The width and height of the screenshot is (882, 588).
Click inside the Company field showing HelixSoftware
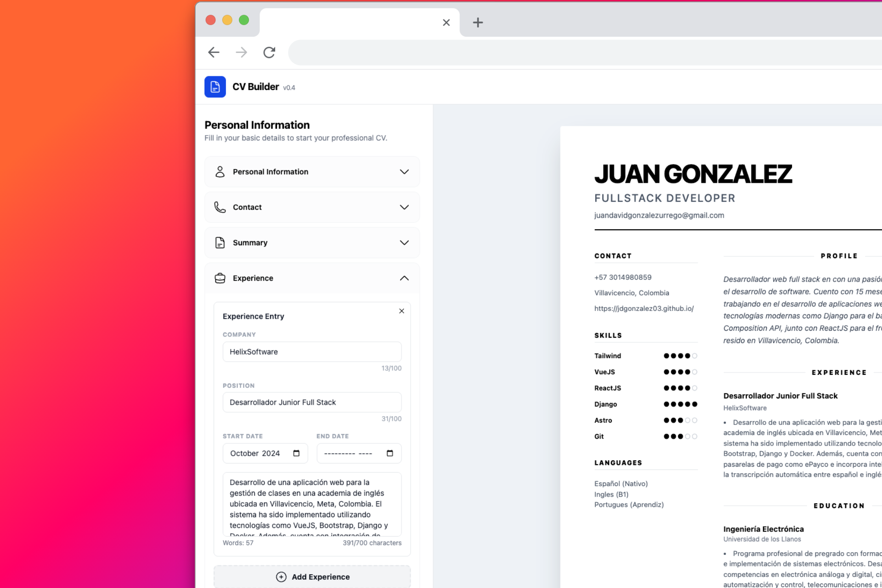click(312, 351)
